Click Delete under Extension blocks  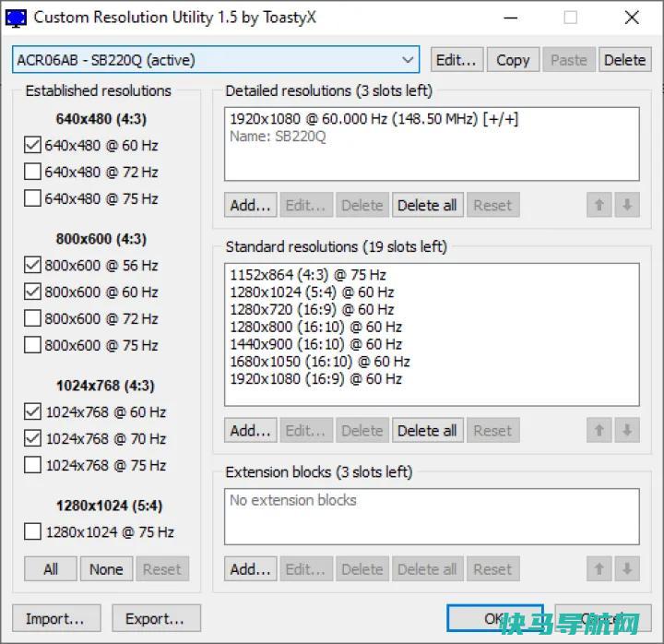point(362,569)
